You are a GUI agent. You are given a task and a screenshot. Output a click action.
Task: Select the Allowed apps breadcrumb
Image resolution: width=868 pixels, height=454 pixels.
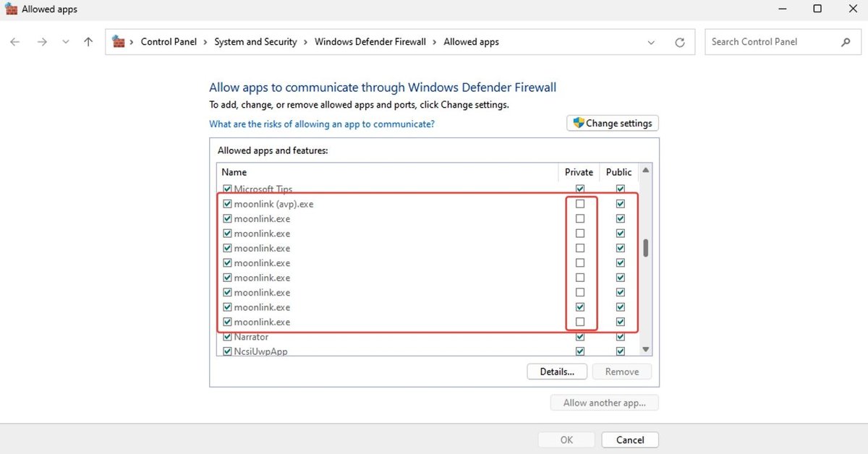click(471, 42)
